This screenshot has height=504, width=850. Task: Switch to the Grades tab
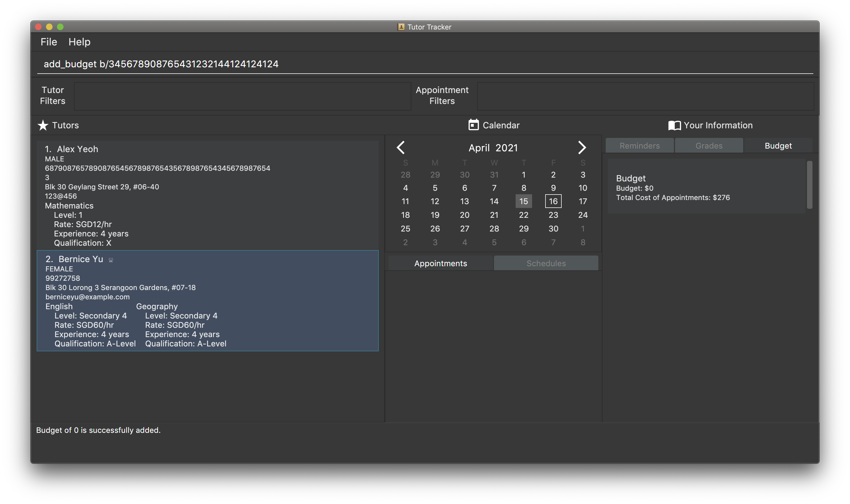[x=709, y=146]
